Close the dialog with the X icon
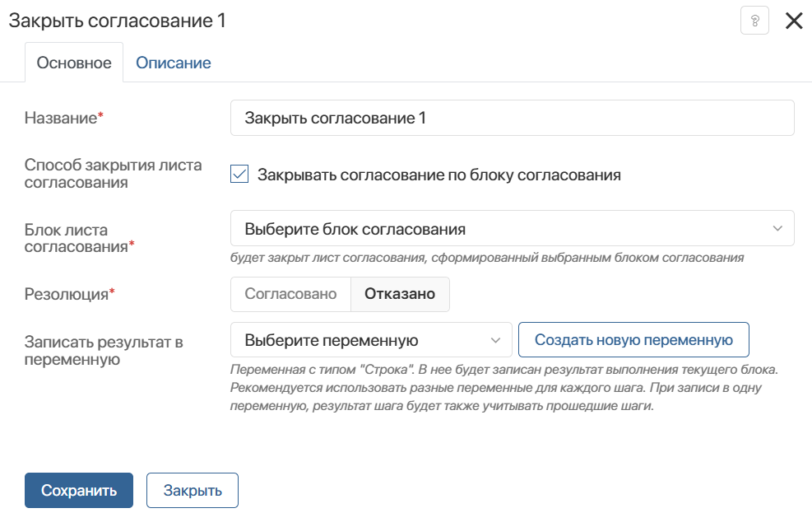 (x=794, y=21)
